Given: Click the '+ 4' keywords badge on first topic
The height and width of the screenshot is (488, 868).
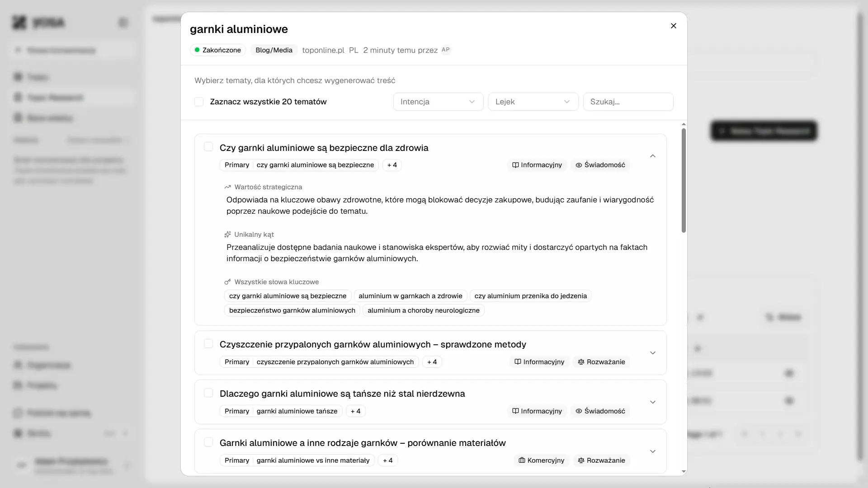Looking at the screenshot, I should [392, 165].
